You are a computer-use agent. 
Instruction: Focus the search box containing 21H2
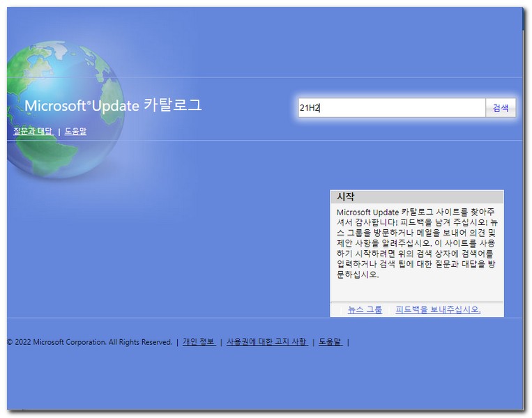392,108
